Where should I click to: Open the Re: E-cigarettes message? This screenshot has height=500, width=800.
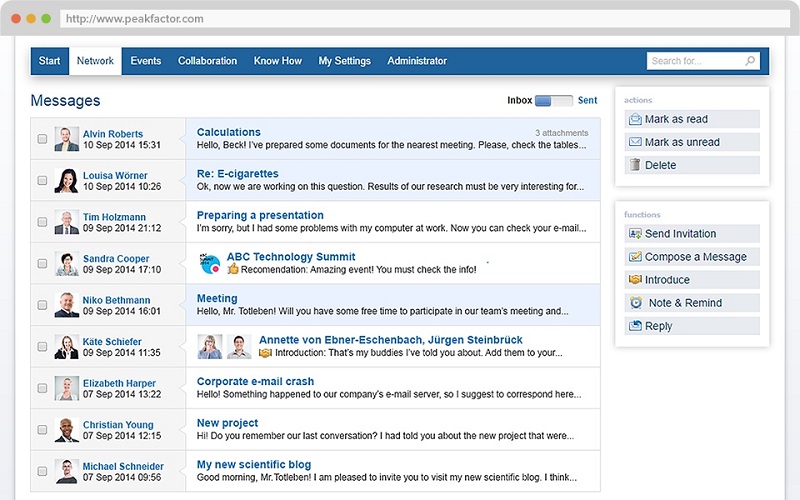point(238,174)
